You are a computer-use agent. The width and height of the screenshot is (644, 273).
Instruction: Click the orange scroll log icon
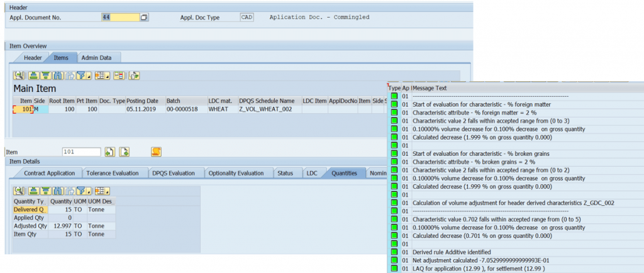coord(156,152)
